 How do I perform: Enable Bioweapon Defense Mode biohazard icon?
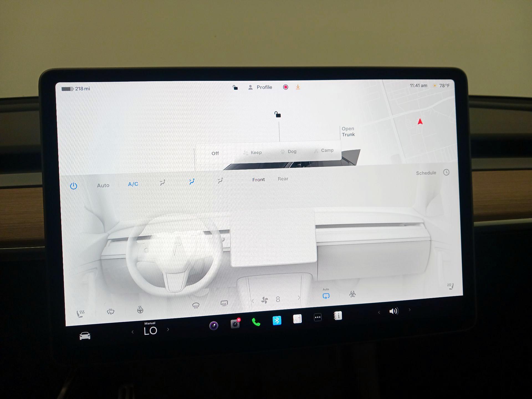[x=352, y=294]
